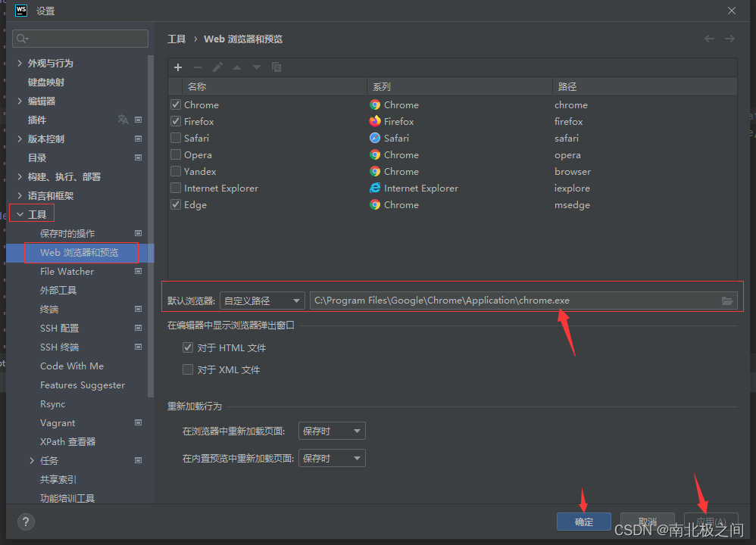Open help with question mark icon

coord(26,522)
